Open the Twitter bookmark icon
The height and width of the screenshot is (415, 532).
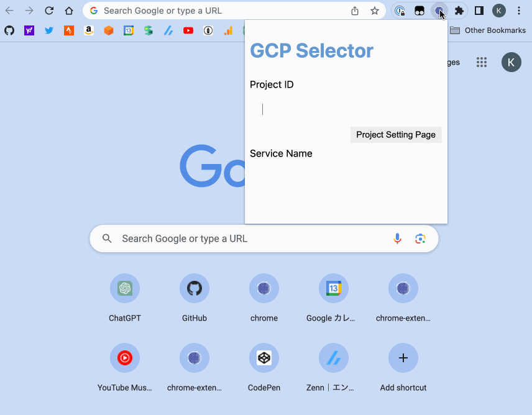[49, 30]
